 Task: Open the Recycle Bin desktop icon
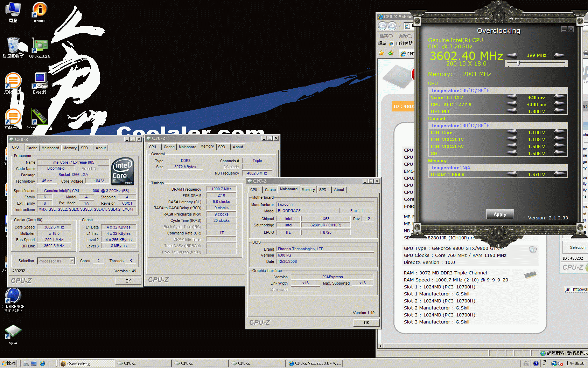tap(13, 48)
